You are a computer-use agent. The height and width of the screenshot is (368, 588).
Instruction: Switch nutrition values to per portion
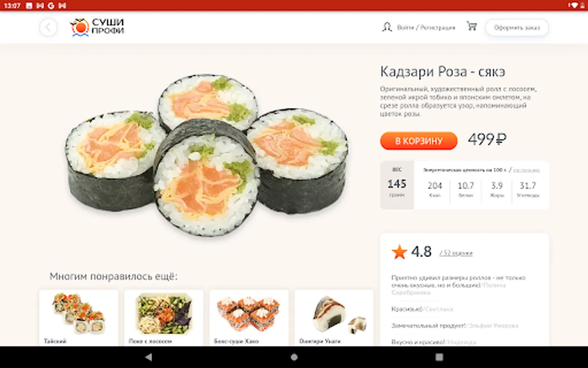pyautogui.click(x=526, y=170)
